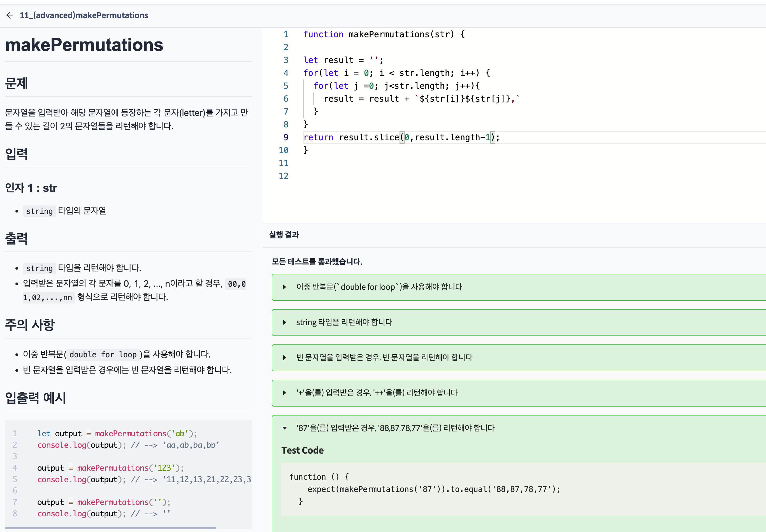Click line 10 closing brace in editor
Screen dimensions: 766x532
[x=305, y=150]
